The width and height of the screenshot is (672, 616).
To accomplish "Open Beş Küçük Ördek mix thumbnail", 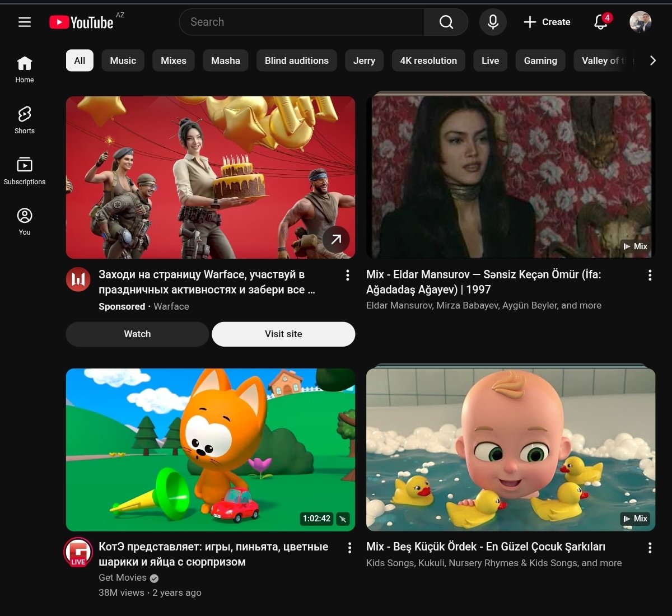I will (x=511, y=450).
